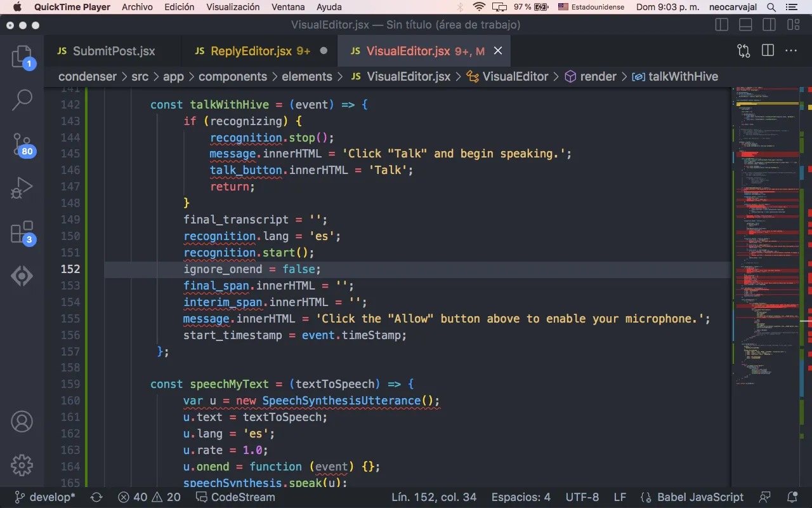Open Spotlight search magnifier

(x=771, y=7)
